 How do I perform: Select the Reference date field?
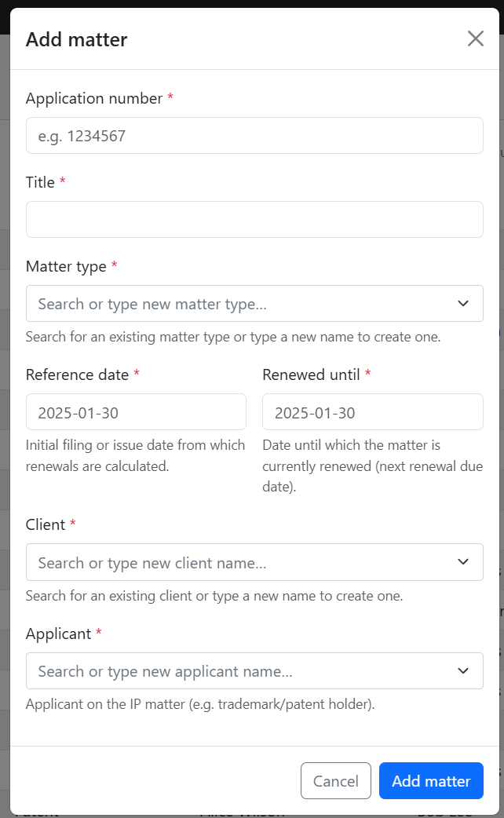[136, 412]
